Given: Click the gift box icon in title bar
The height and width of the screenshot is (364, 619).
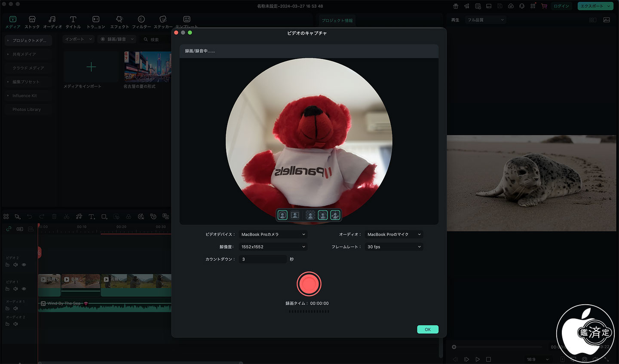Looking at the screenshot, I should click(456, 6).
